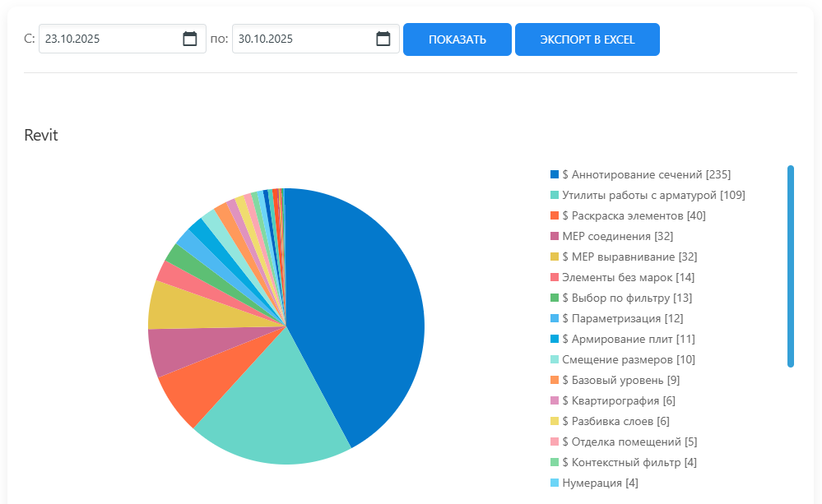Open calendar picker for end date
The height and width of the screenshot is (504, 822).
(383, 39)
